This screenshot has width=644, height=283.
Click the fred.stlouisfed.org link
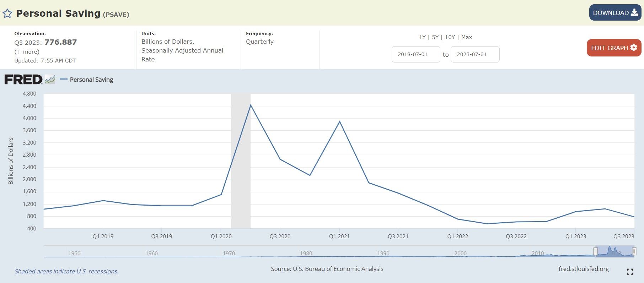pyautogui.click(x=584, y=269)
